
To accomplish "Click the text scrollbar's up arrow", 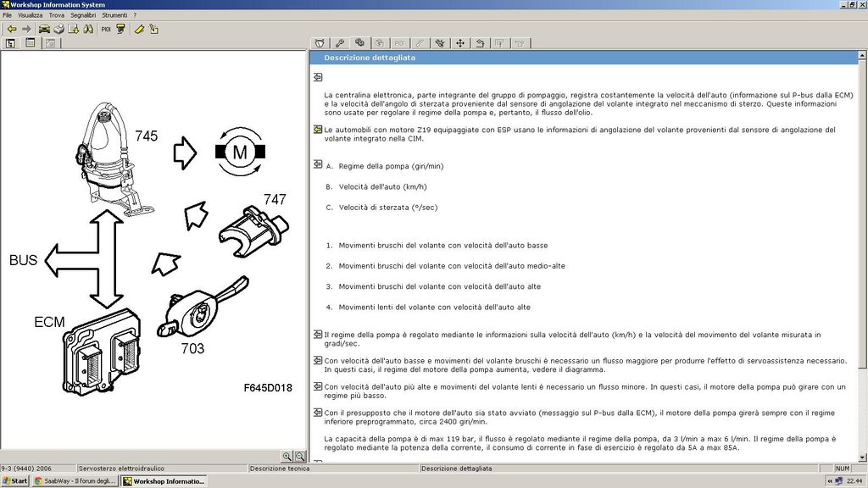I will click(x=862, y=55).
